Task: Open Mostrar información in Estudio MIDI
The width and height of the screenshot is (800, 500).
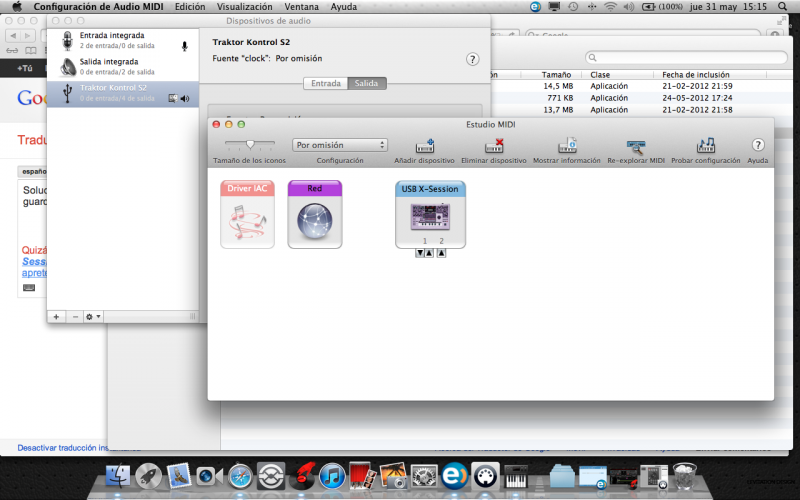Action: coord(567,146)
